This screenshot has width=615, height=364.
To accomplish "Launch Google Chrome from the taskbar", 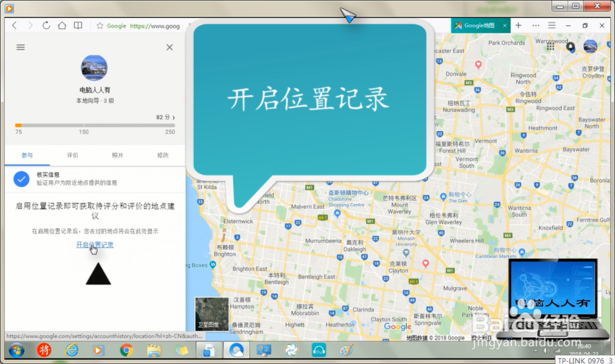I will pyautogui.click(x=126, y=350).
